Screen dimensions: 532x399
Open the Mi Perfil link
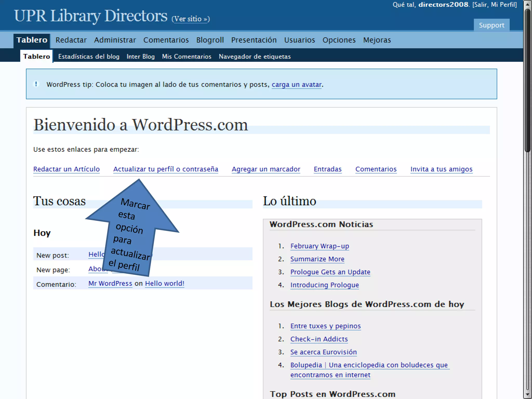point(503,5)
